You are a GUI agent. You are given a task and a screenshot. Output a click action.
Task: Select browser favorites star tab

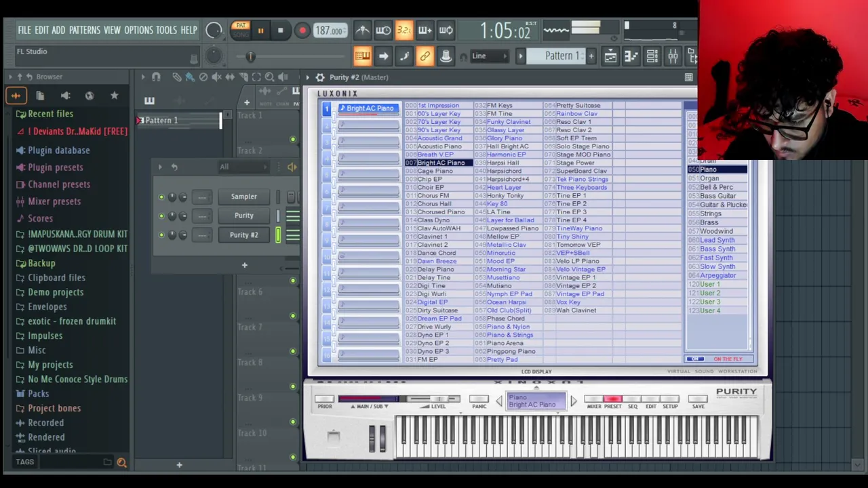coord(114,96)
